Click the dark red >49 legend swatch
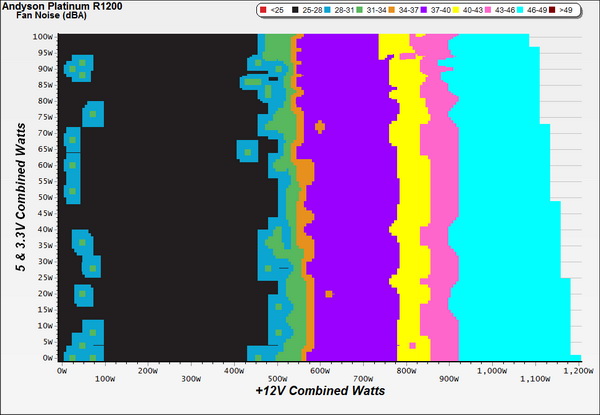The width and height of the screenshot is (600, 415). [x=552, y=10]
